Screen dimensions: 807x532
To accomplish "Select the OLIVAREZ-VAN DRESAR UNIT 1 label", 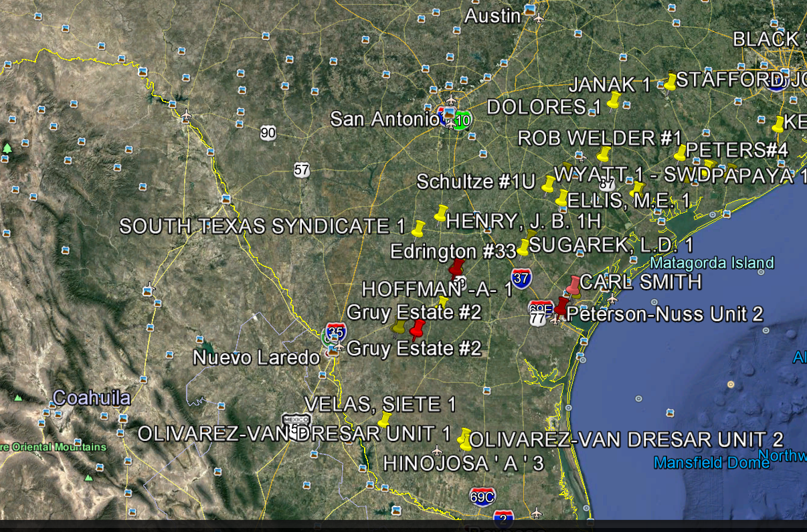I will [x=294, y=434].
